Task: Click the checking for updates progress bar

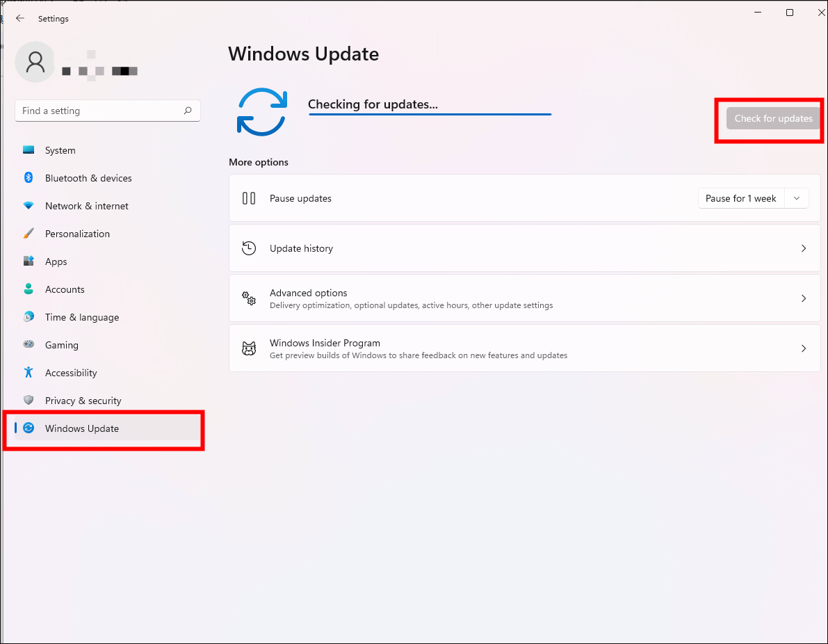Action: (429, 113)
